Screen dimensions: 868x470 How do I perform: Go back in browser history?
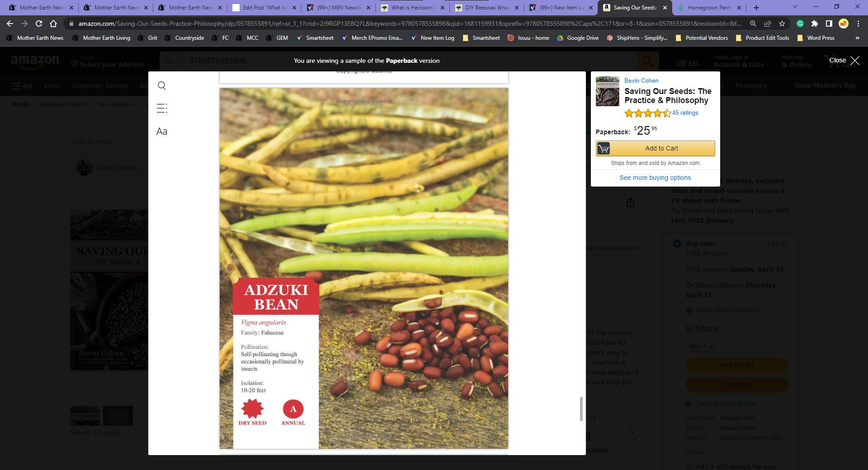coord(10,23)
